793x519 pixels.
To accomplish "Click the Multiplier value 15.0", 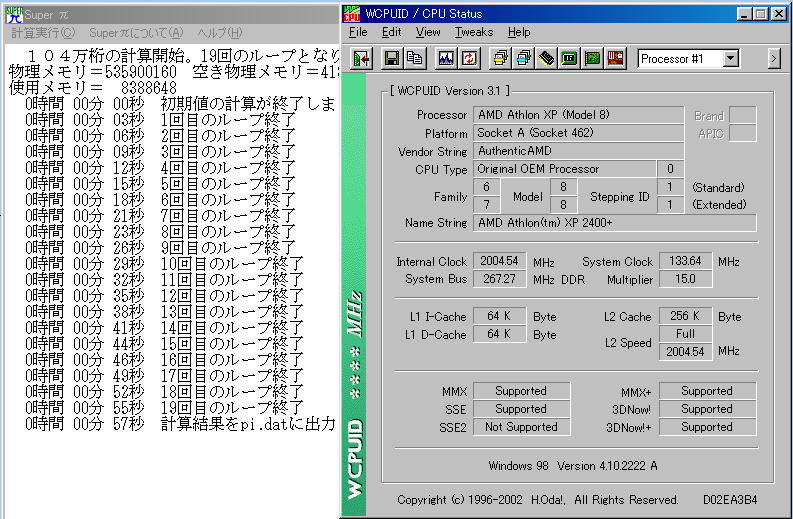I will (685, 279).
